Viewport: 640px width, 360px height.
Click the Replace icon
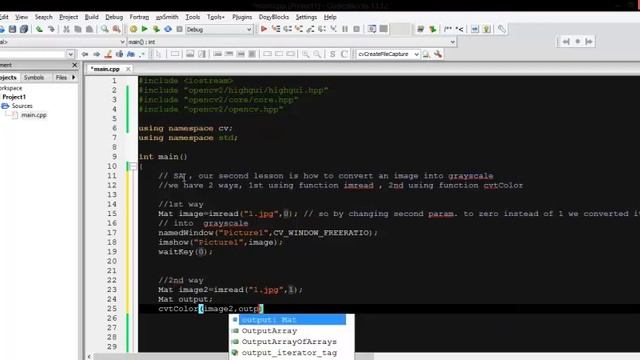pos(117,29)
